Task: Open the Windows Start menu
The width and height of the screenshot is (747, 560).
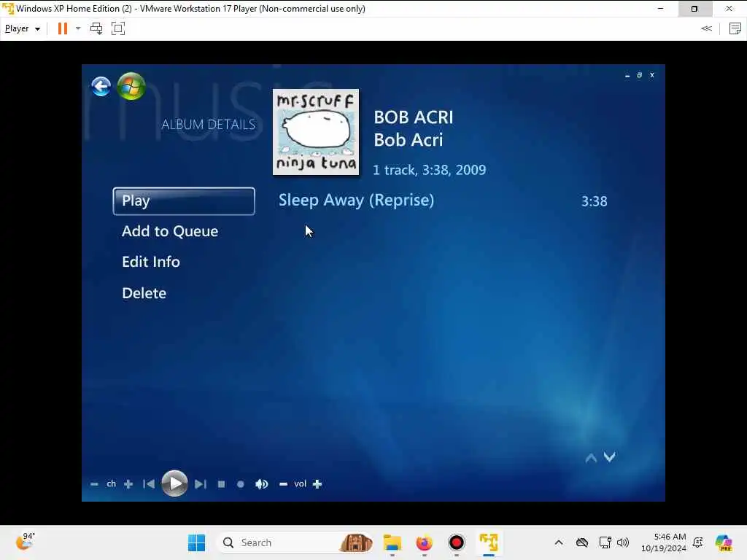Action: [x=196, y=542]
